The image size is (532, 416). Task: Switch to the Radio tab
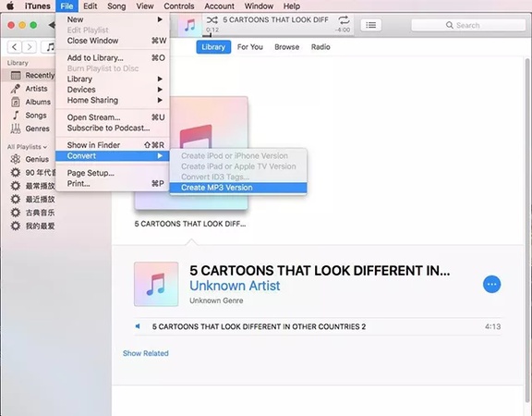point(320,47)
